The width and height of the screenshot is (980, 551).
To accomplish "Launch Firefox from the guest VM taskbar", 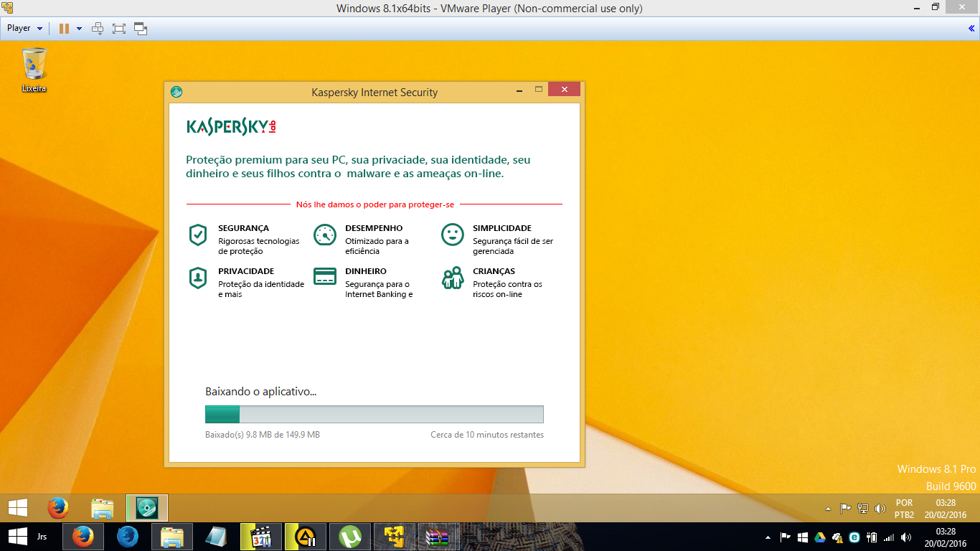I will (58, 508).
